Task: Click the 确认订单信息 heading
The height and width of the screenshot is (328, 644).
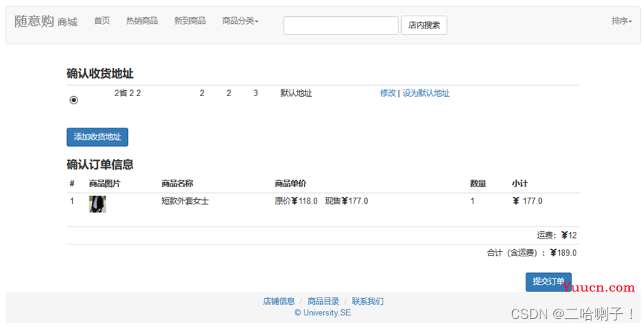Action: tap(100, 165)
